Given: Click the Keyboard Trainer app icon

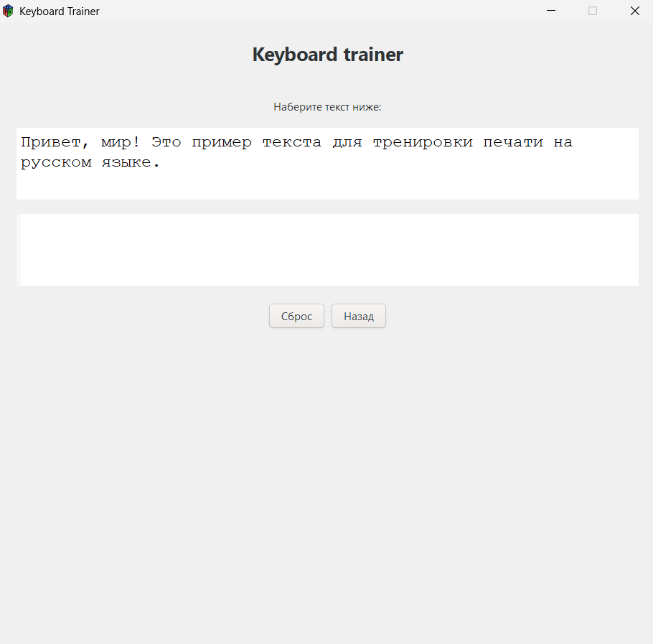Looking at the screenshot, I should (x=8, y=11).
